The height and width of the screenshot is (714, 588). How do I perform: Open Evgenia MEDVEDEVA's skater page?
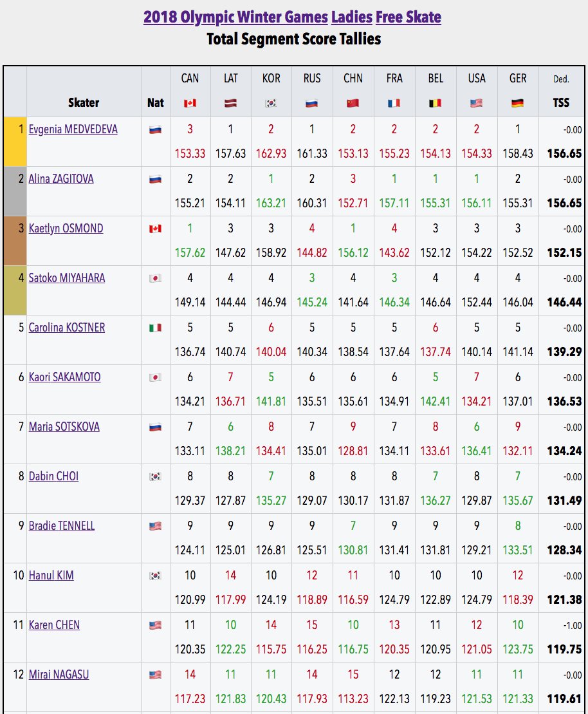click(73, 129)
